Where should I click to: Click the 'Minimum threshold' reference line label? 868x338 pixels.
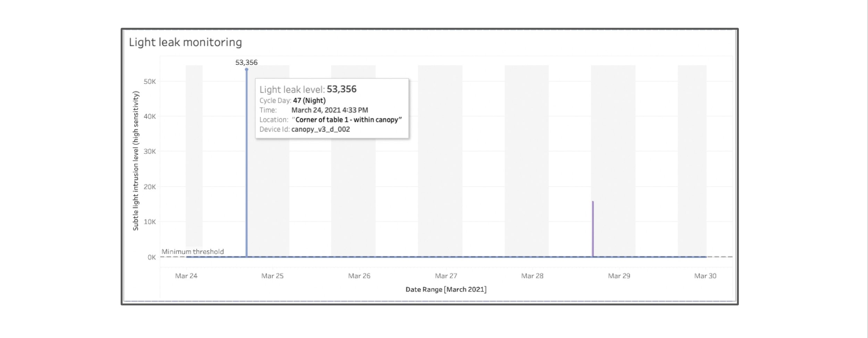(193, 252)
